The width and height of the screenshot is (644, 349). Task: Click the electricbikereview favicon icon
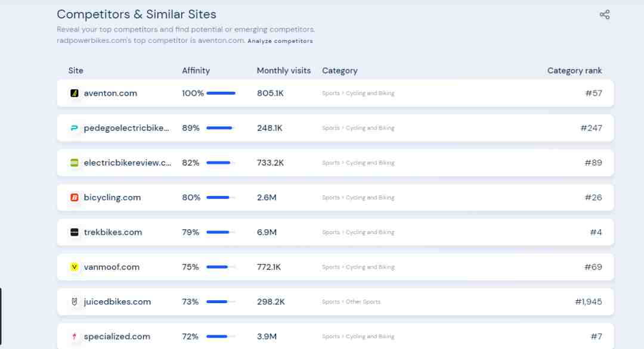coord(75,163)
